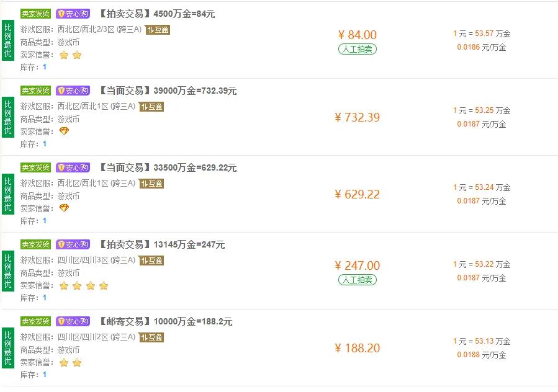
Task: Click 人工拍卖 tag under ¥84.00
Action: pyautogui.click(x=358, y=49)
